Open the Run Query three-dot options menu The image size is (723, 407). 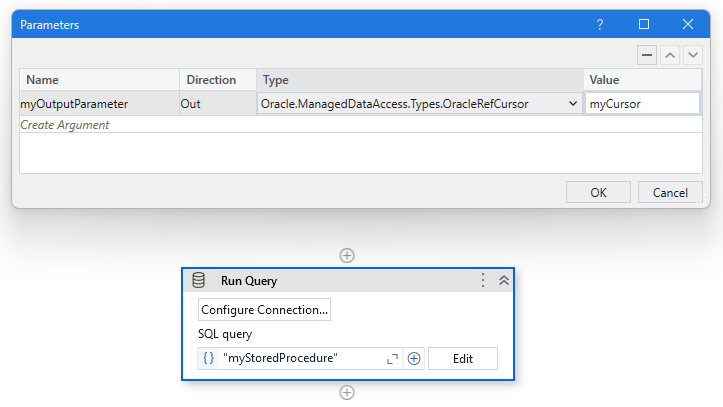pyautogui.click(x=483, y=281)
